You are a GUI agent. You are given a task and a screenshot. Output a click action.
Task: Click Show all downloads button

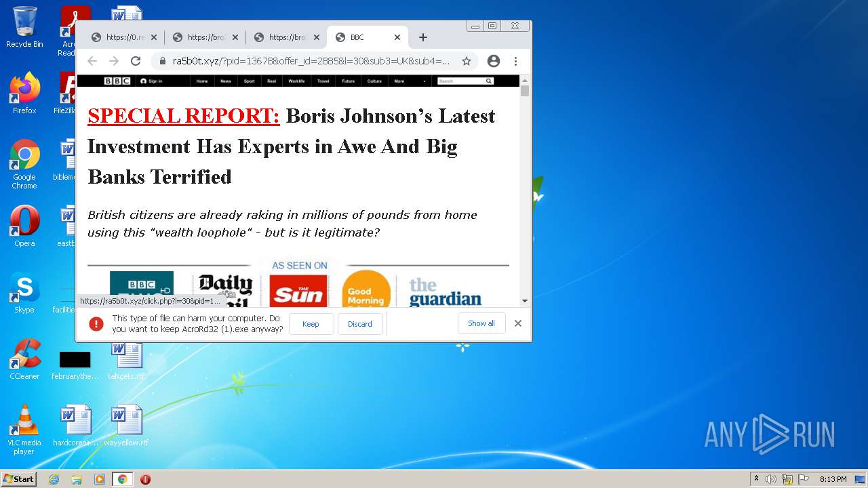coord(481,323)
